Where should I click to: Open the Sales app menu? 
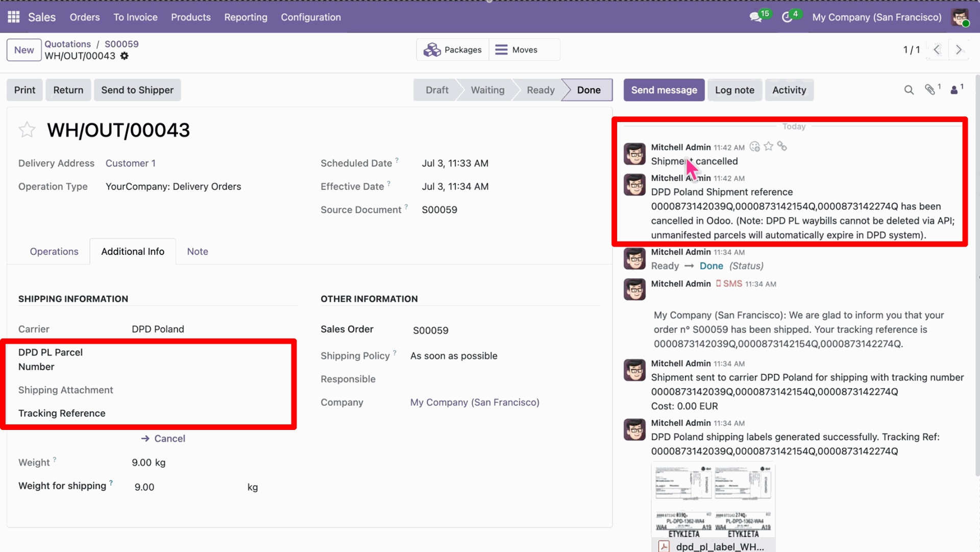[42, 17]
